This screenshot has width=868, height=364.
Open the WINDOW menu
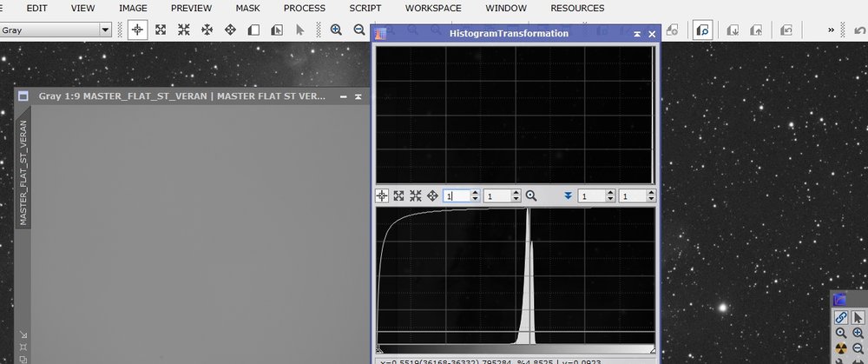(x=506, y=9)
